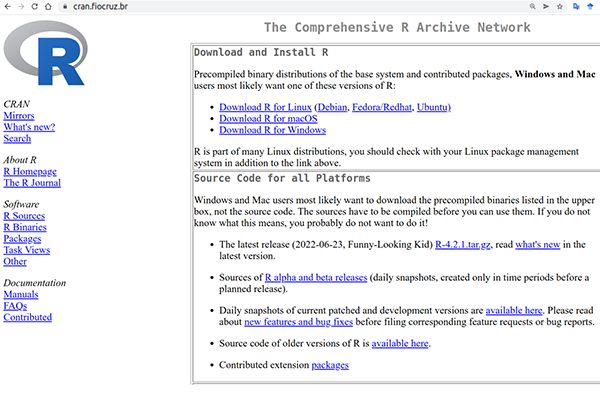The width and height of the screenshot is (600, 399).
Task: Open the translate extension icon
Action: click(576, 7)
